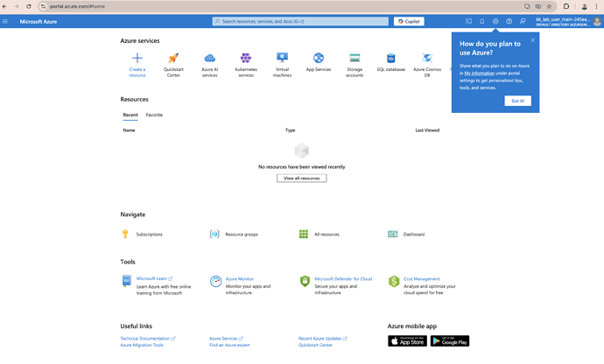
Task: Open Azure Services useful link
Action: tap(223, 339)
